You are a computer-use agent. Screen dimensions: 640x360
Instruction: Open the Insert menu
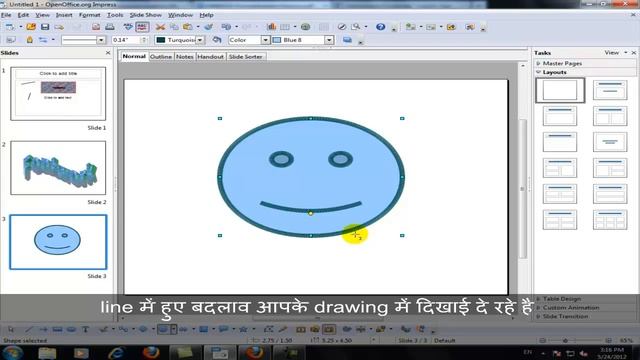[x=64, y=15]
